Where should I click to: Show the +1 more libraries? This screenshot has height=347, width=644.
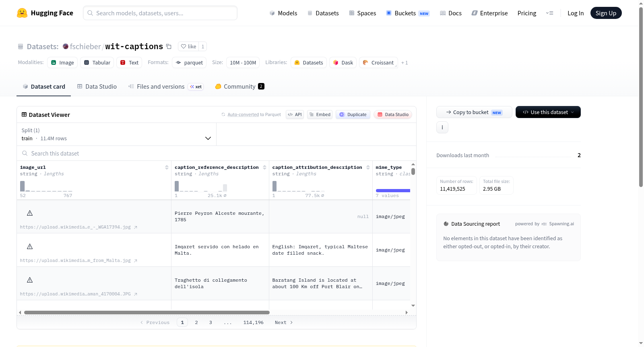(405, 62)
